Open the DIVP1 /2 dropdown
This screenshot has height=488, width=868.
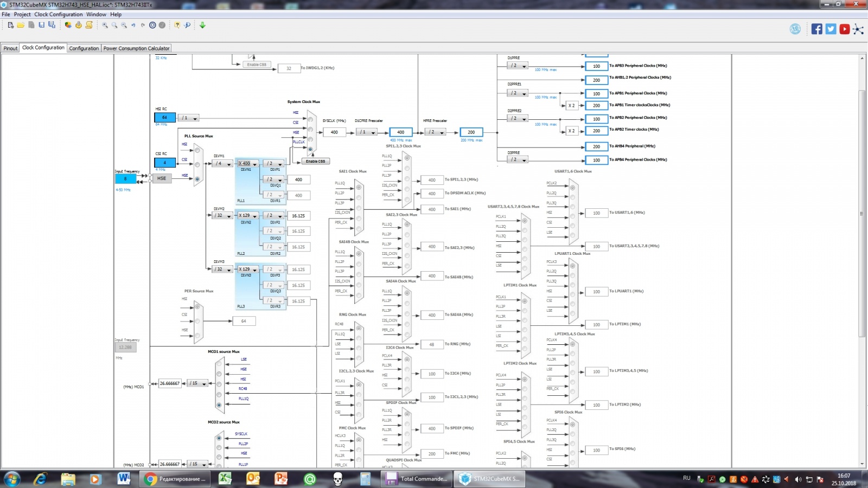pyautogui.click(x=274, y=163)
